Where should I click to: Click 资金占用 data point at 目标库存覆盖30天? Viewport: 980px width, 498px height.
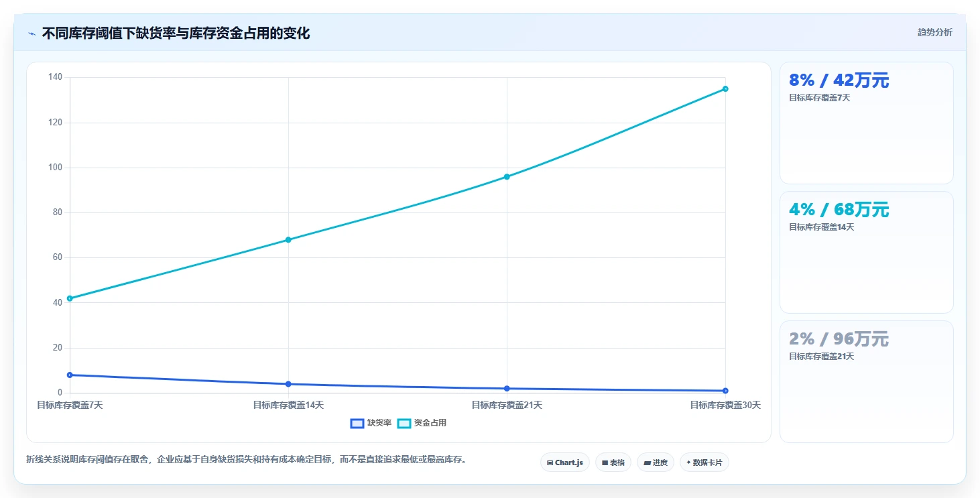pyautogui.click(x=725, y=88)
